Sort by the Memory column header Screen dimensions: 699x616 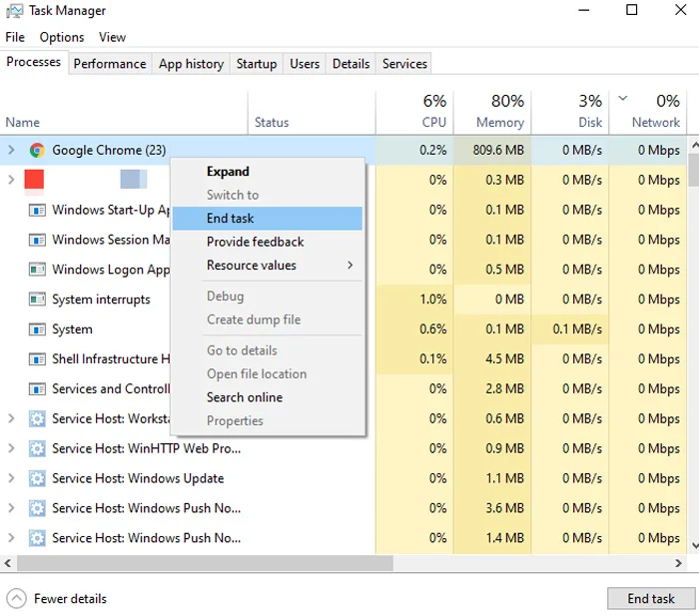coord(492,113)
